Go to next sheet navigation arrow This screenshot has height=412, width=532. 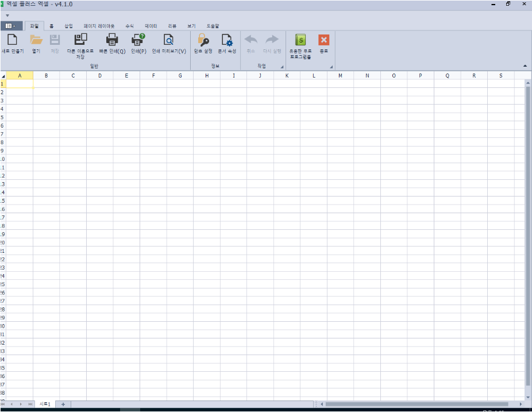(21, 404)
